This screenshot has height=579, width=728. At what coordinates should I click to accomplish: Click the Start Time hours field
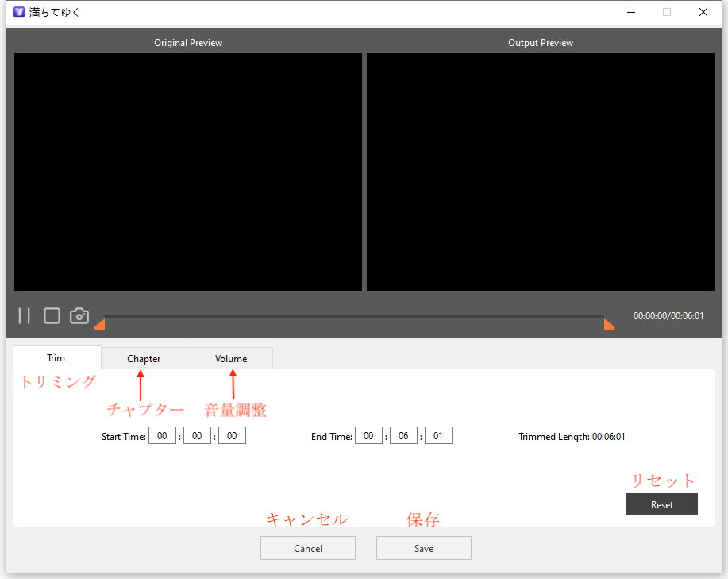[x=162, y=436]
